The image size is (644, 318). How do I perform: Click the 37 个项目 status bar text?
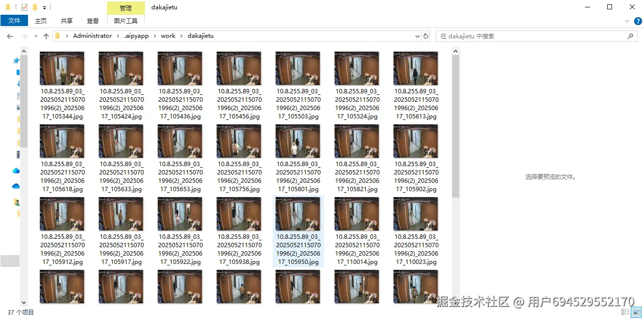(21, 312)
